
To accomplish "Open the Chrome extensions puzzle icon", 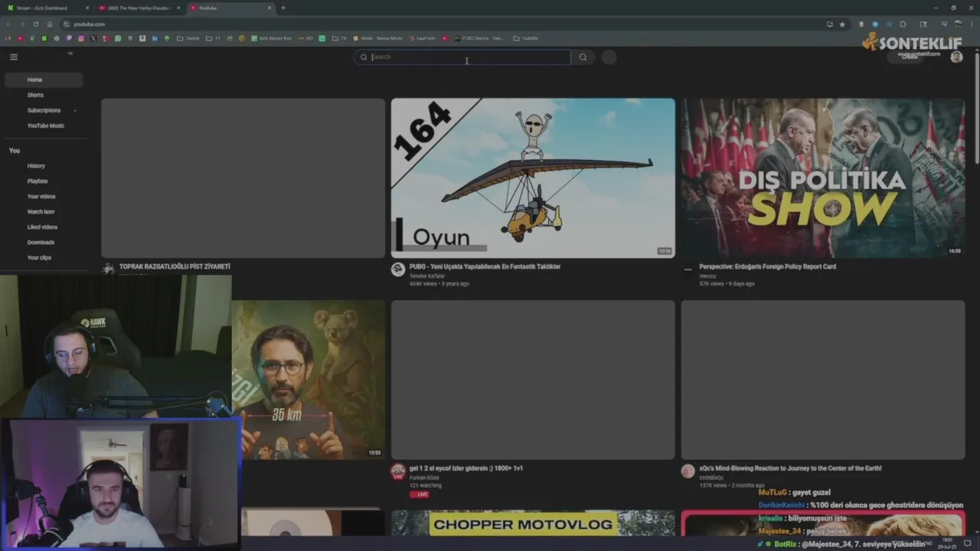I will pos(903,24).
